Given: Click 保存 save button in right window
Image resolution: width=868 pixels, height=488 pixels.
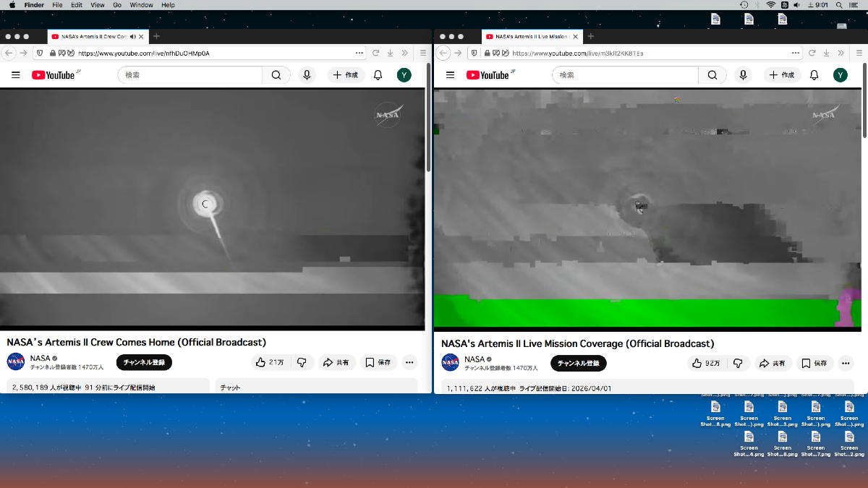Looking at the screenshot, I should pos(814,363).
